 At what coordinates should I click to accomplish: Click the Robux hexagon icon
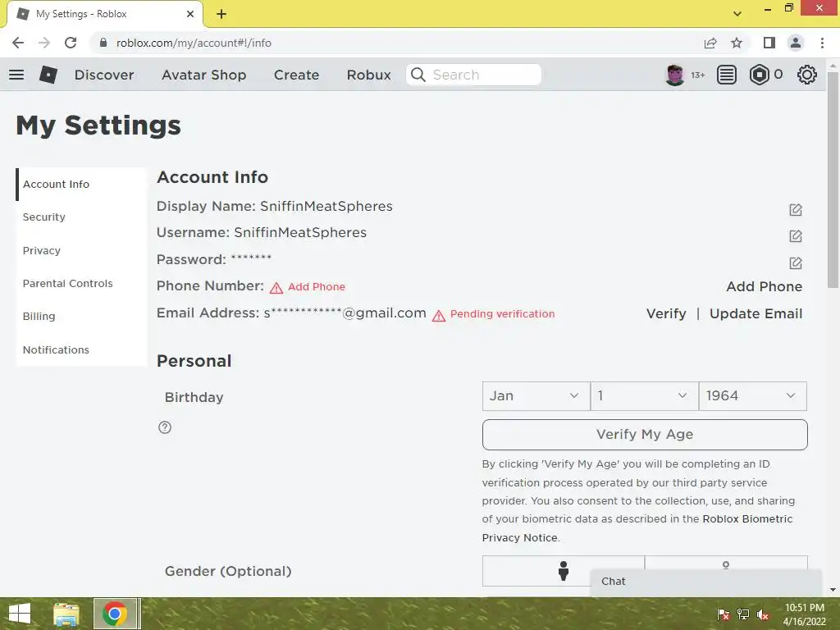(x=759, y=75)
